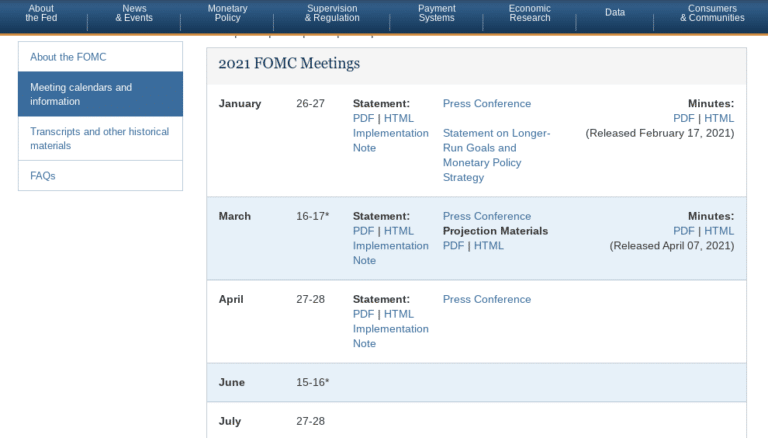Select Meeting calendars and information sidebar item
Viewport: 768px width, 438px height.
click(x=81, y=94)
